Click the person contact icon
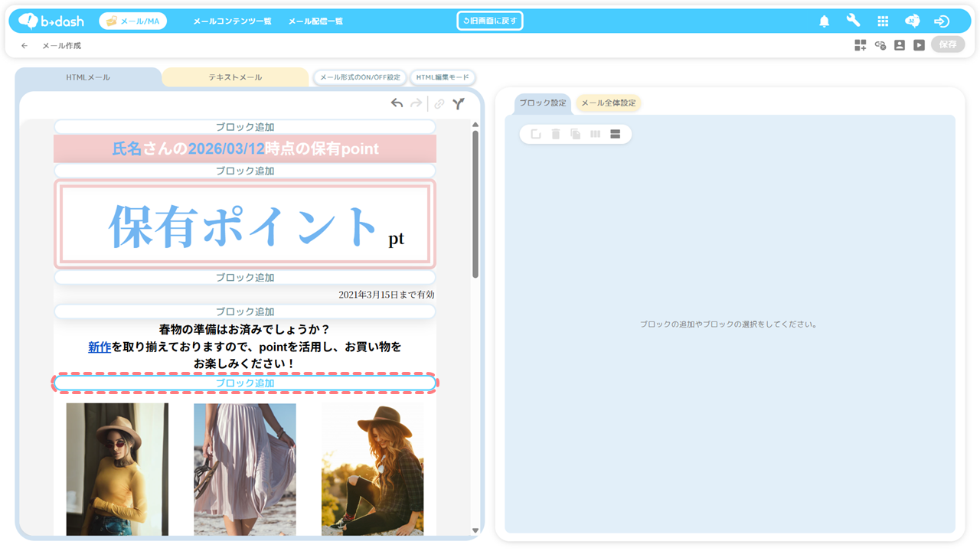Image resolution: width=980 pixels, height=551 pixels. (x=900, y=45)
